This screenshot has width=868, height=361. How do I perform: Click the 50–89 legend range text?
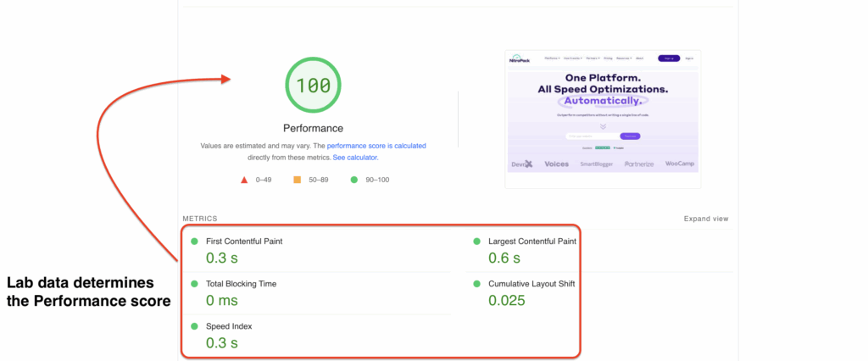coord(319,180)
